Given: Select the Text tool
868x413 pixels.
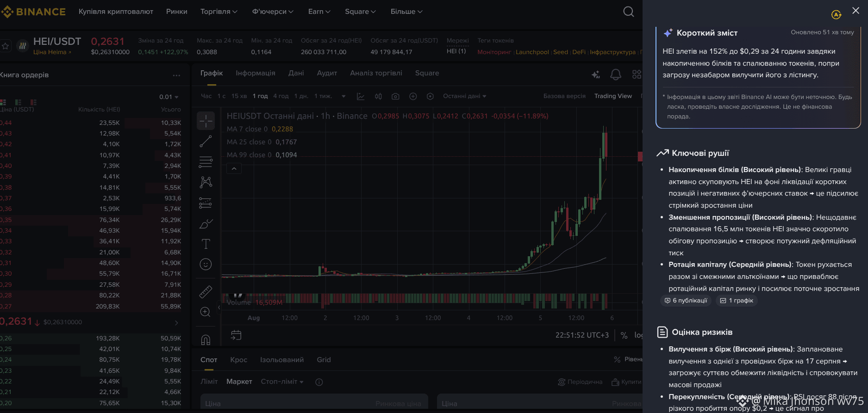Looking at the screenshot, I should click(206, 244).
